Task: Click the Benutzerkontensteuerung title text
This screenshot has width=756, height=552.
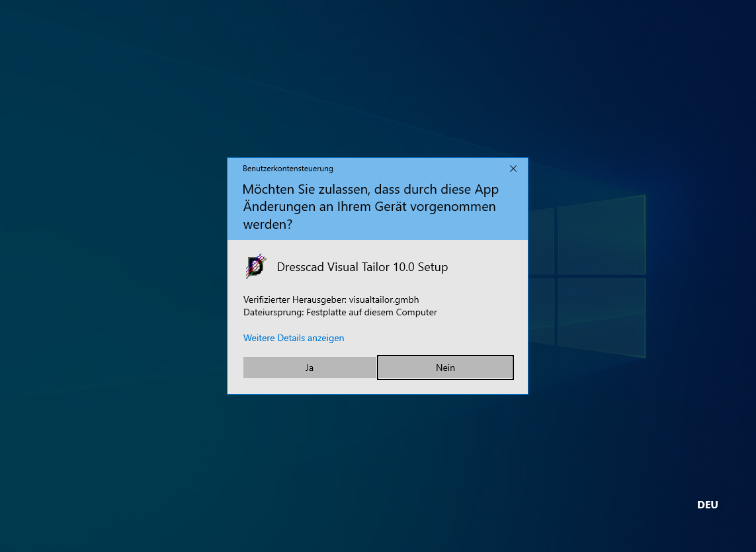Action: pyautogui.click(x=288, y=169)
